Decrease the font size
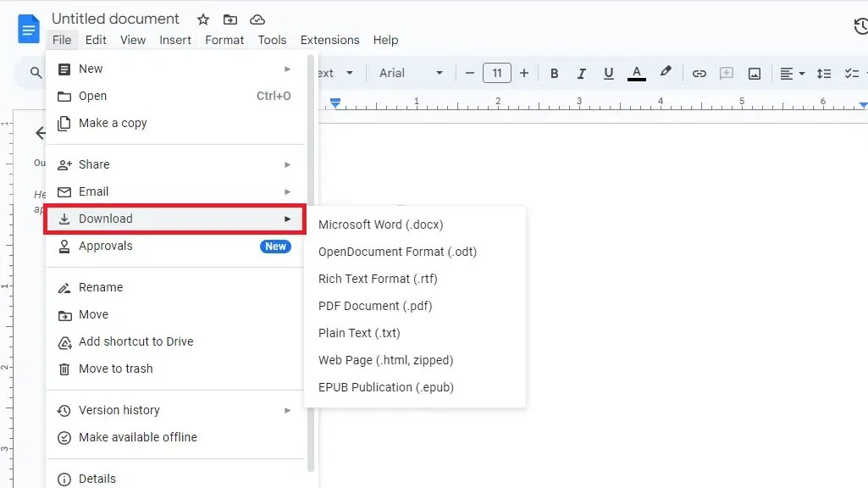This screenshot has width=868, height=488. pos(470,73)
